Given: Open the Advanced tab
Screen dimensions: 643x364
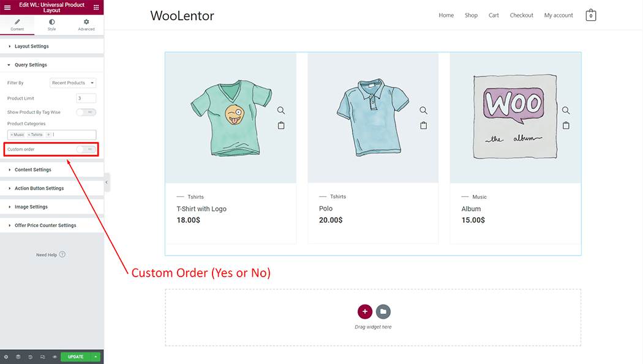Looking at the screenshot, I should click(86, 24).
